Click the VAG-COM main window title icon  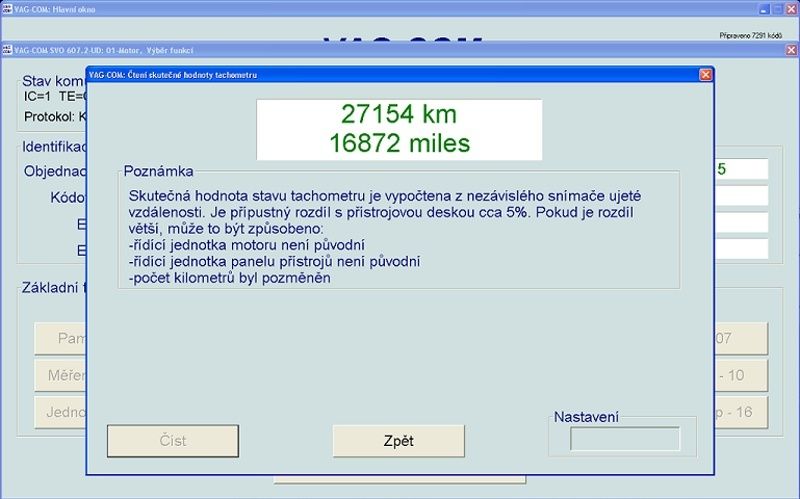point(7,8)
